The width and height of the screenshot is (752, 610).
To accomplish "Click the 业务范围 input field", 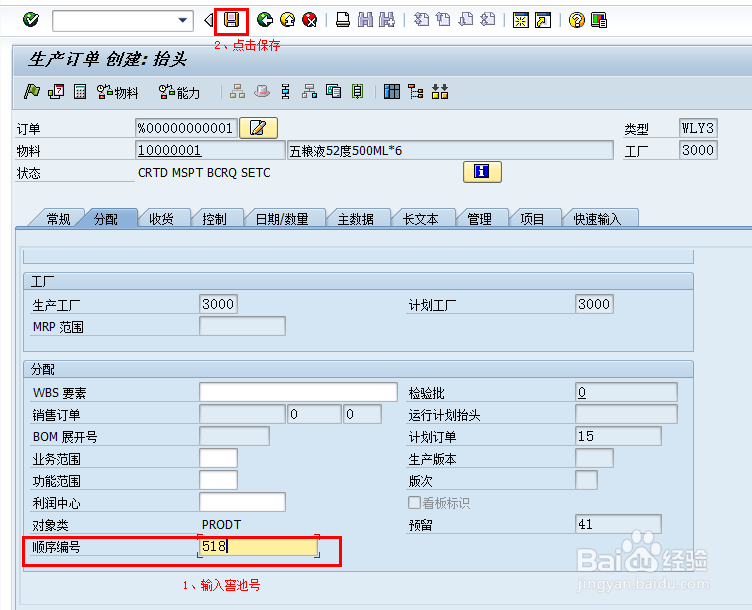I will point(218,458).
